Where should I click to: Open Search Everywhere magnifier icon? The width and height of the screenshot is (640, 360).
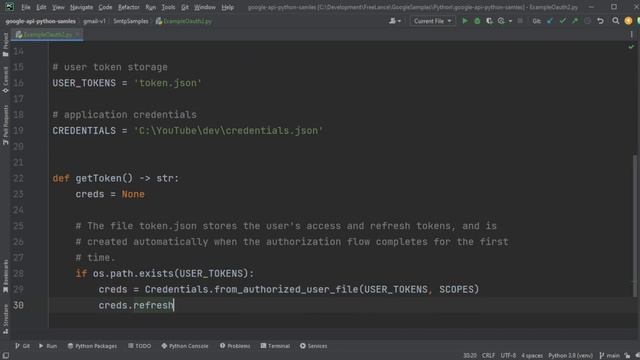tap(616, 21)
